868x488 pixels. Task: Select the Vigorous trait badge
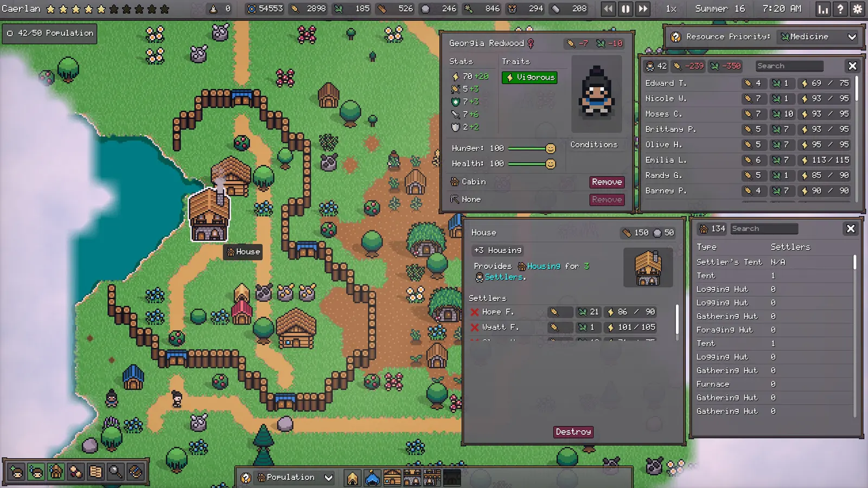tap(529, 78)
